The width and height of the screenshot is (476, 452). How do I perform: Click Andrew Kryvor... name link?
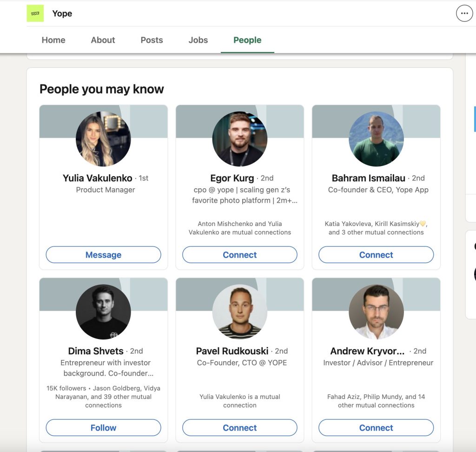click(367, 351)
